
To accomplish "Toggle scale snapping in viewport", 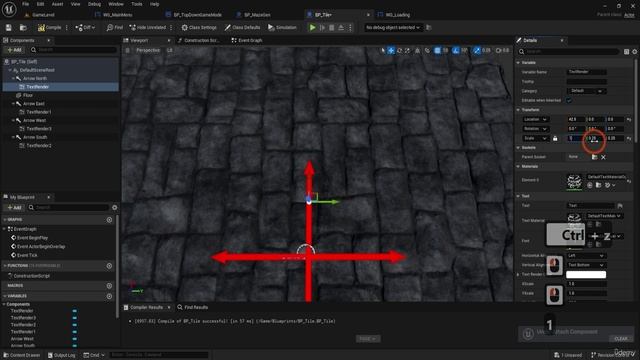I will point(477,51).
